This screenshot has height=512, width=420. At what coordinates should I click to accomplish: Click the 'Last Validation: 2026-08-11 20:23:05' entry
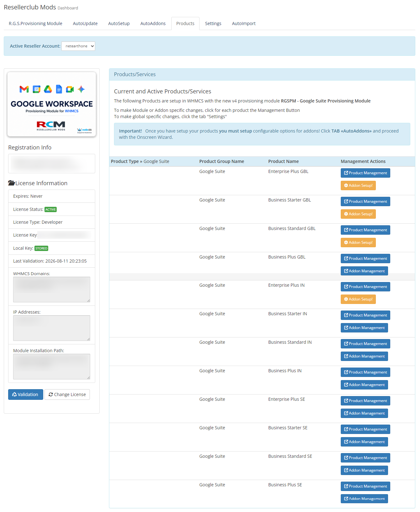coord(52,261)
